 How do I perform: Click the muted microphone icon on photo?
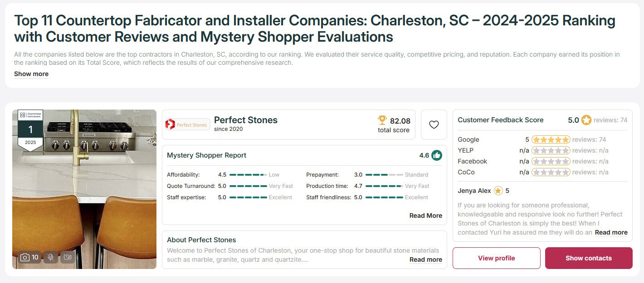click(x=51, y=257)
